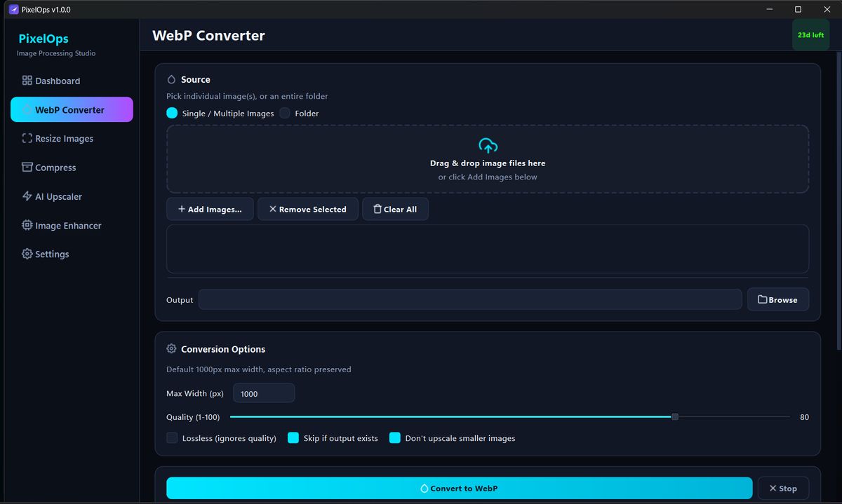Click the Max Width input field
Viewport: 842px width, 504px height.
[264, 393]
